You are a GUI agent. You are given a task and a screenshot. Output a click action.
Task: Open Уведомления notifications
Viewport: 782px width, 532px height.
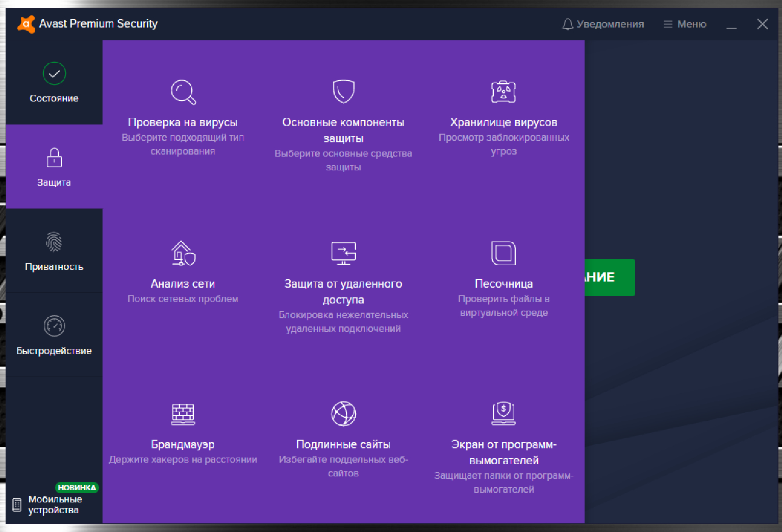[603, 24]
